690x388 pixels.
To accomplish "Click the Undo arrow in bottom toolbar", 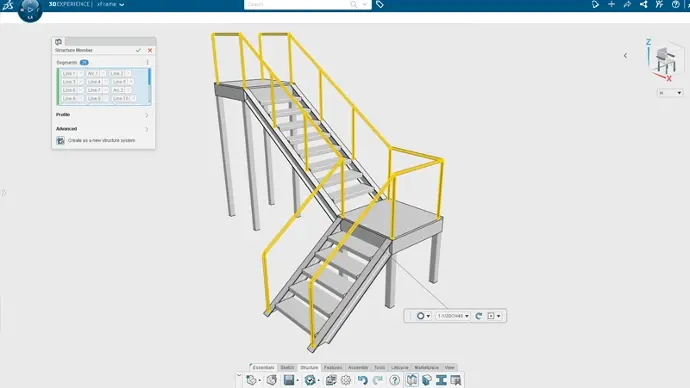I will [x=362, y=380].
